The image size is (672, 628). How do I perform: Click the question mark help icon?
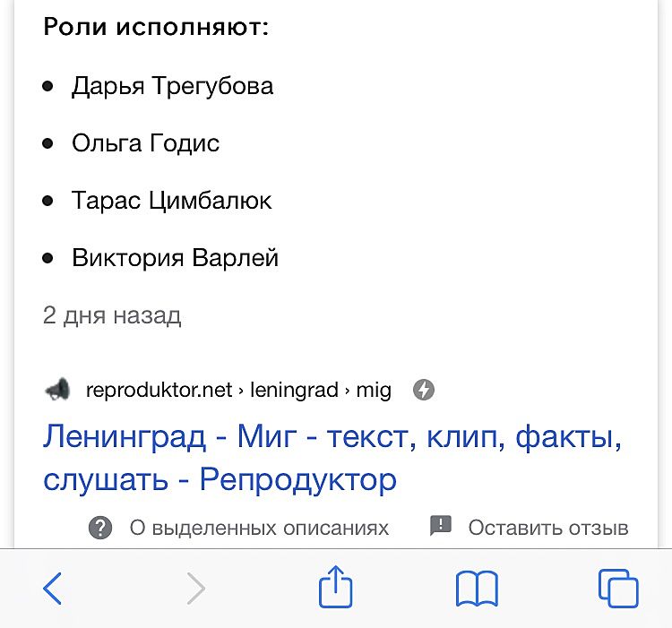click(100, 527)
